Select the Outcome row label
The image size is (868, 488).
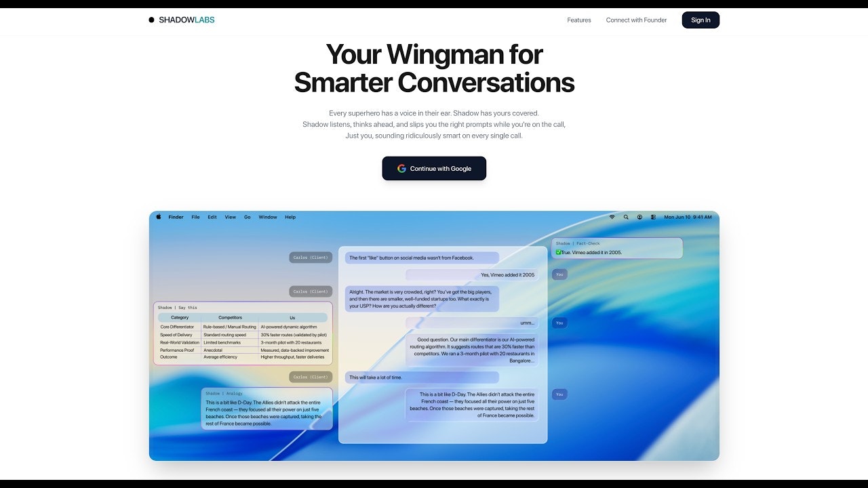pos(169,357)
